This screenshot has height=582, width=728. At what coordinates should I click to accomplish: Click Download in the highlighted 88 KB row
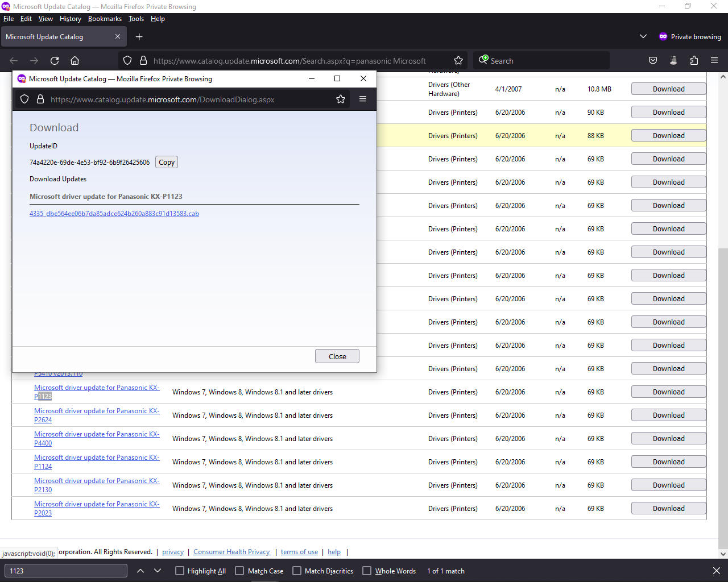tap(669, 135)
